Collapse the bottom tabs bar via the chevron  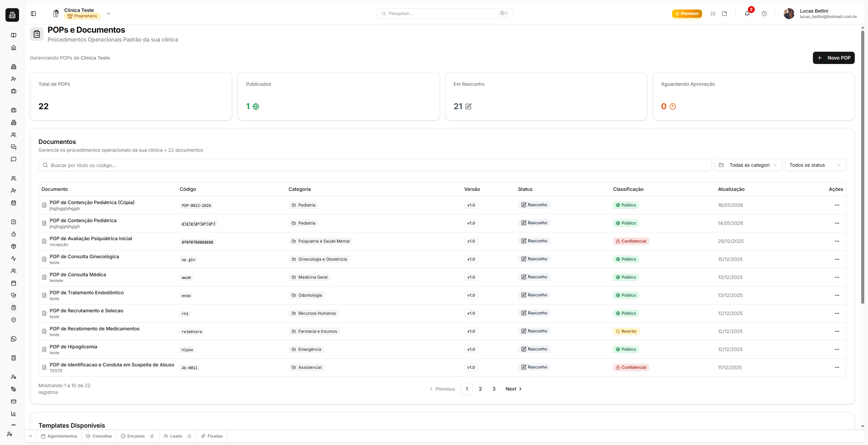coord(30,436)
